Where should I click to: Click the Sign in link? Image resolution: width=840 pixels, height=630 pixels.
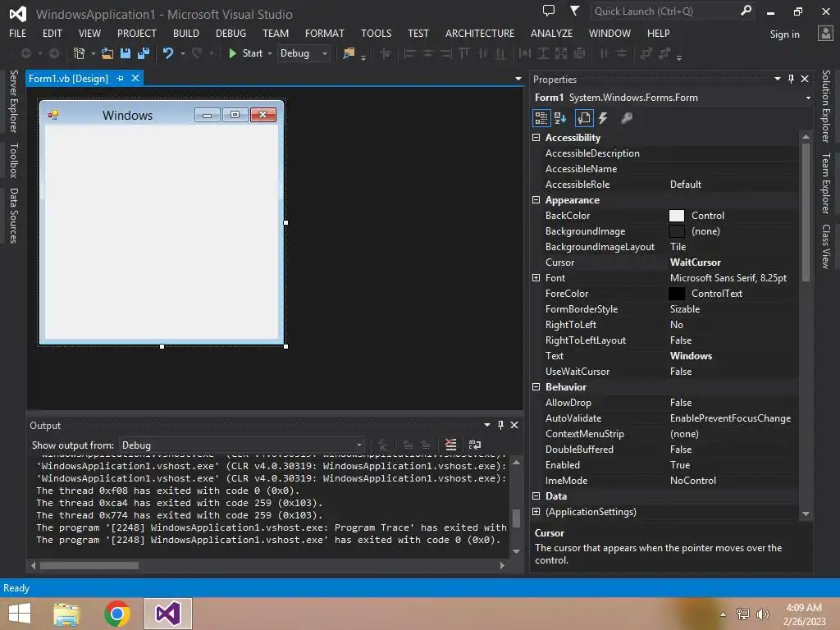pyautogui.click(x=784, y=34)
